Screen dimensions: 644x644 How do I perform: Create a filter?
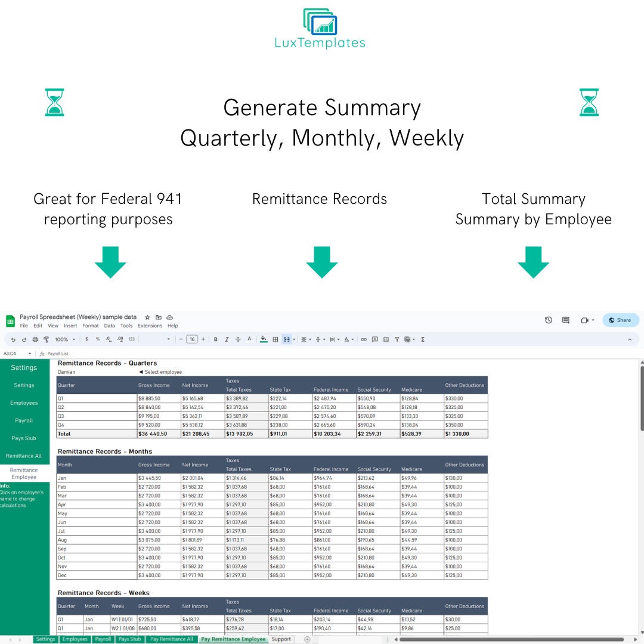pos(397,340)
